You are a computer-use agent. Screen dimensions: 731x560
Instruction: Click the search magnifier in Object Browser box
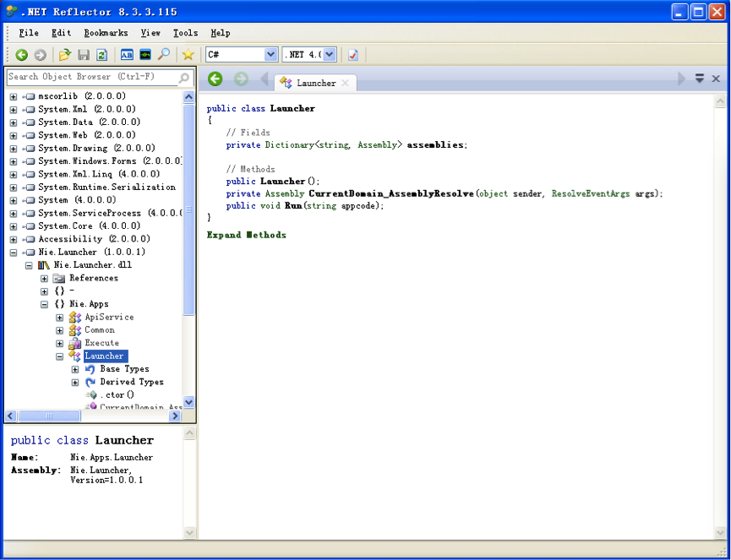tap(184, 78)
